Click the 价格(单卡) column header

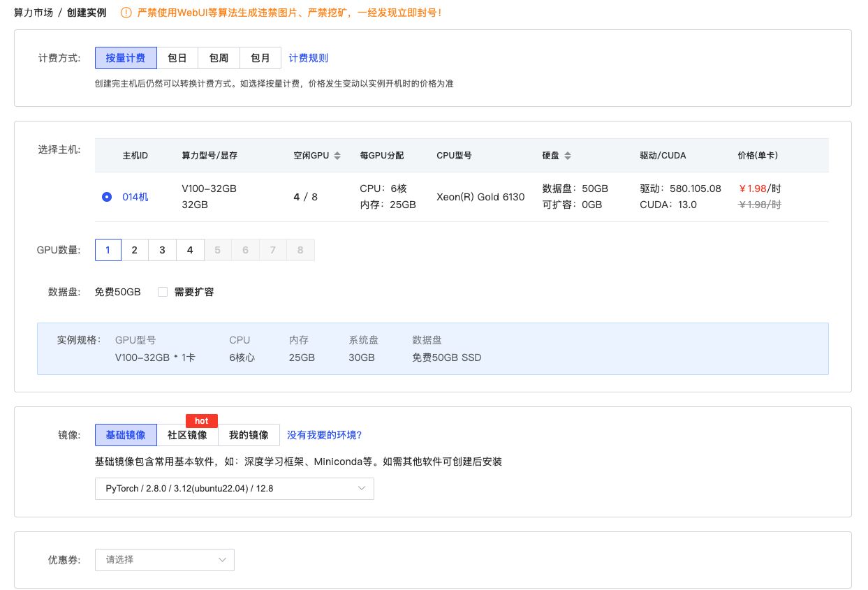click(758, 156)
